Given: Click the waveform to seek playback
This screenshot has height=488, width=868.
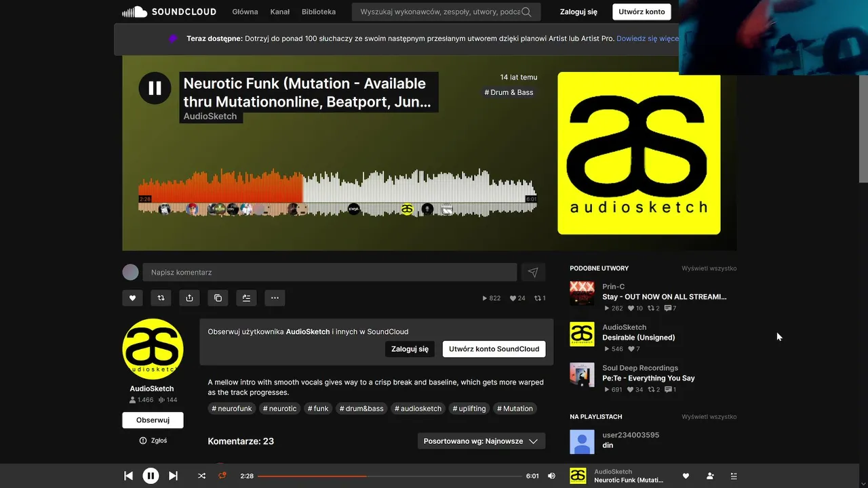Looking at the screenshot, I should pos(337,193).
